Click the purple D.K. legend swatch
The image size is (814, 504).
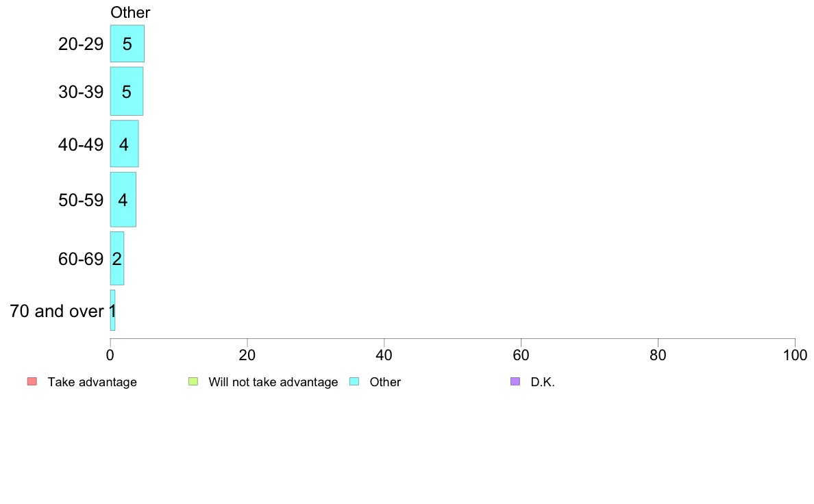[x=515, y=381]
